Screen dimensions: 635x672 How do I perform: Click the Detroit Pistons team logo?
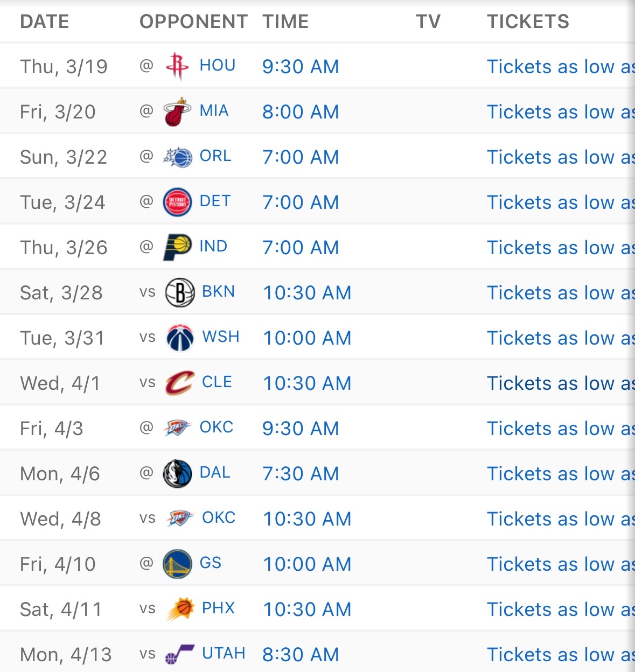pos(177,202)
